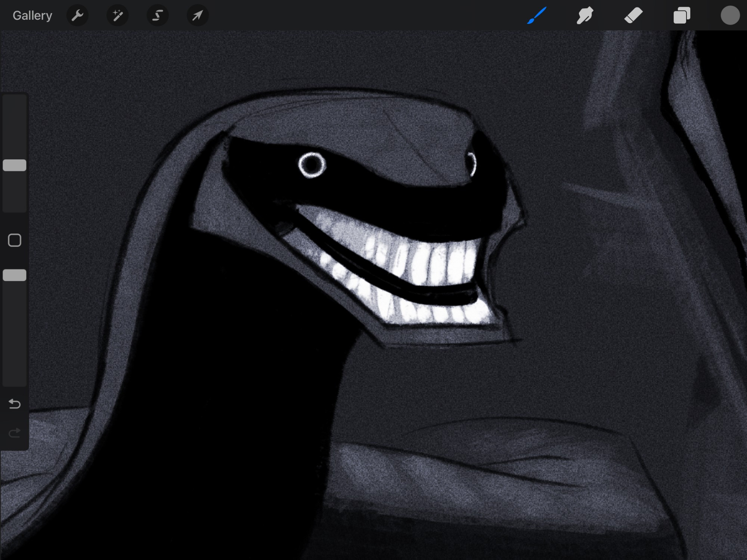Tap the Modify square button in sidebar
The width and height of the screenshot is (747, 560).
point(15,240)
